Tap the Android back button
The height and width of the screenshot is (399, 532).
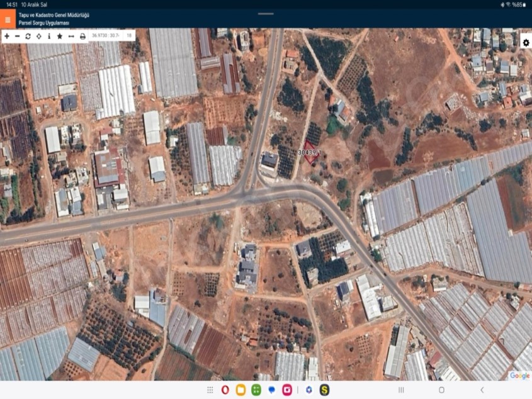[482, 390]
